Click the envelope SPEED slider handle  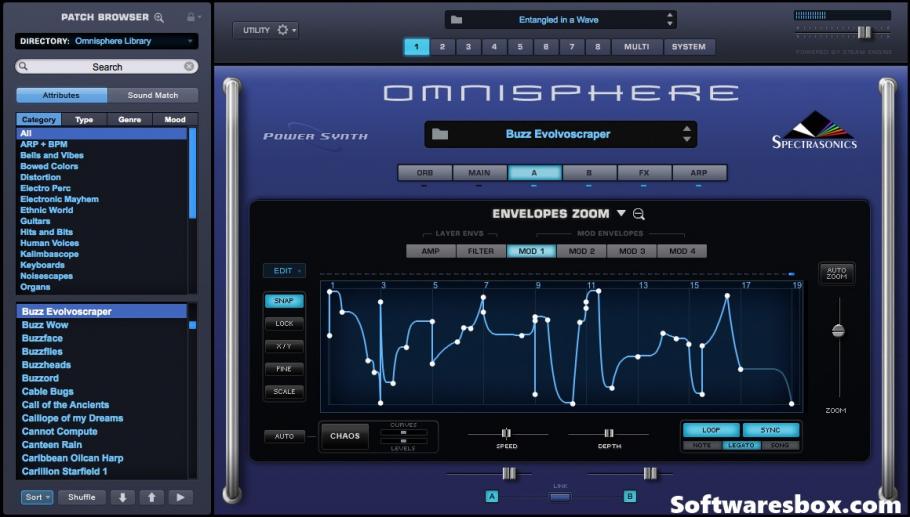coord(506,433)
